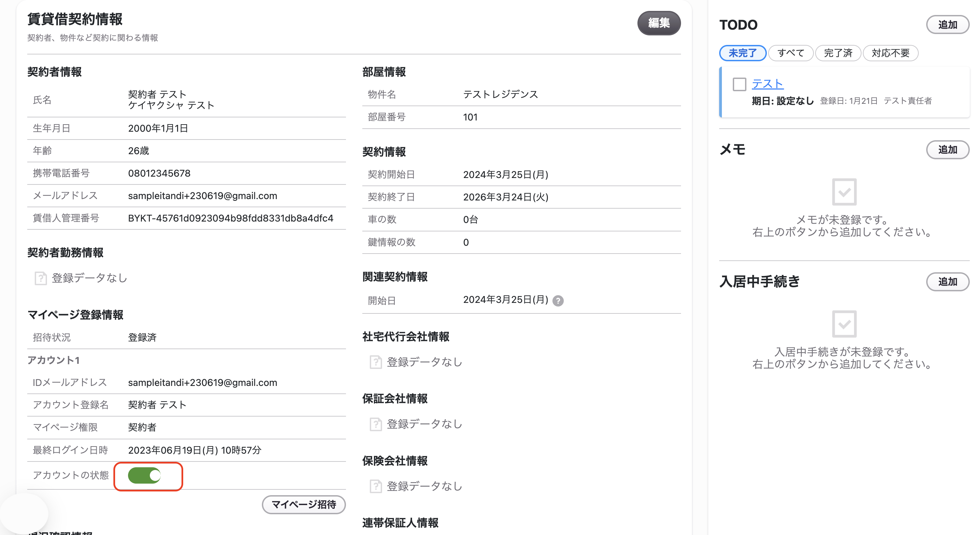Image resolution: width=980 pixels, height=535 pixels.
Task: Click 契約終了日 value 2026年3月24日(火)
Action: click(x=506, y=197)
